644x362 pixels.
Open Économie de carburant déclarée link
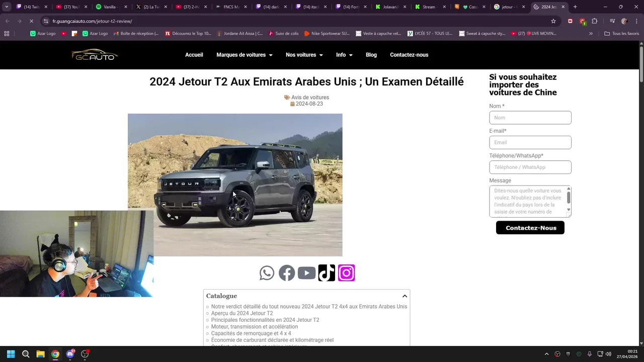(272, 340)
